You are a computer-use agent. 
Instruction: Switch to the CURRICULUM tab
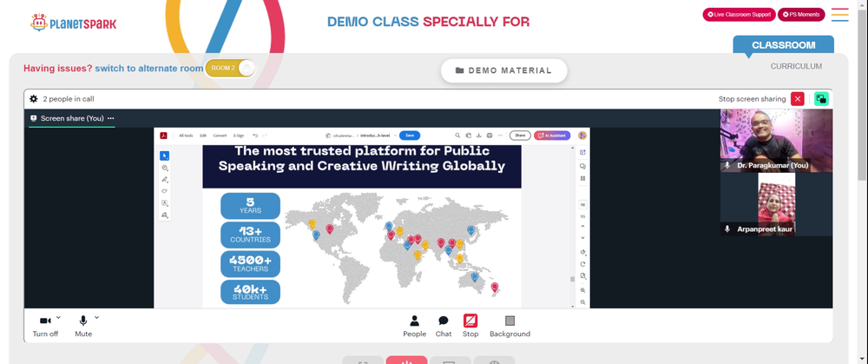point(796,67)
